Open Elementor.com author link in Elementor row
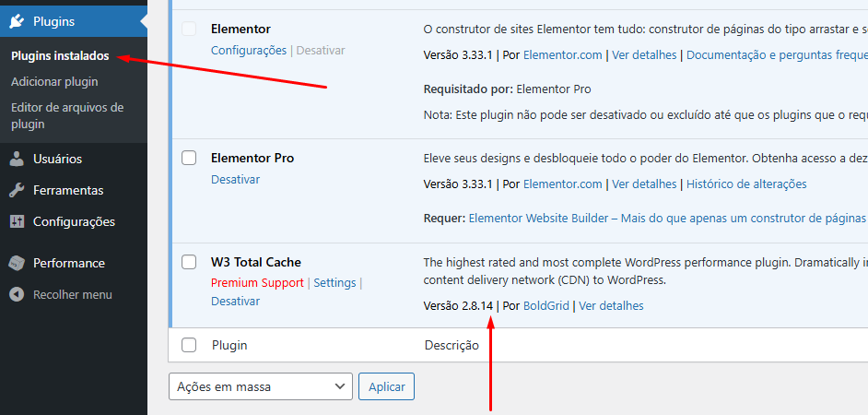 pos(562,55)
